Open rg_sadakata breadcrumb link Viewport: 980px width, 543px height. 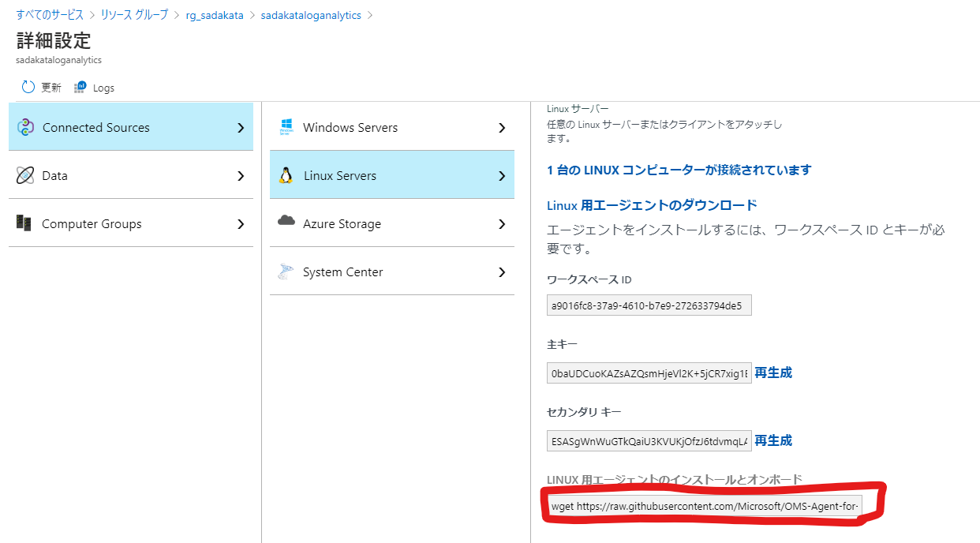point(215,15)
